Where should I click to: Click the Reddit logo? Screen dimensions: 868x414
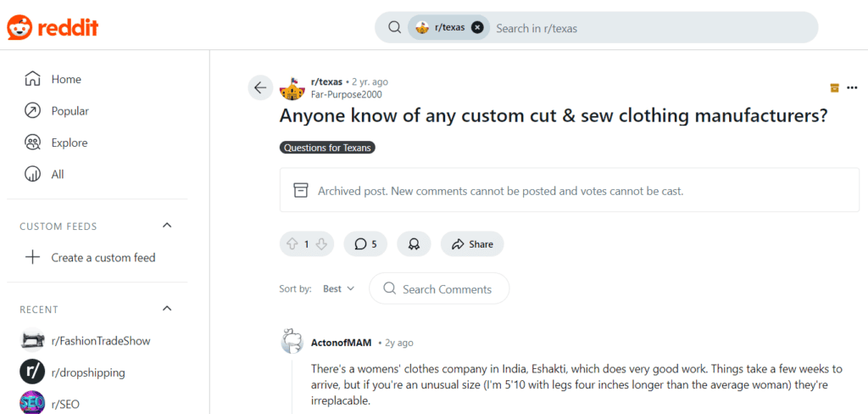53,26
